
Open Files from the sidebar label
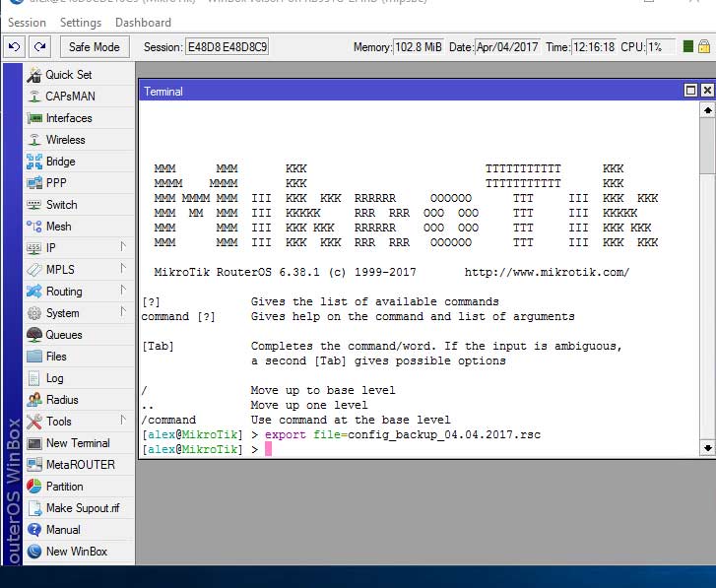56,357
